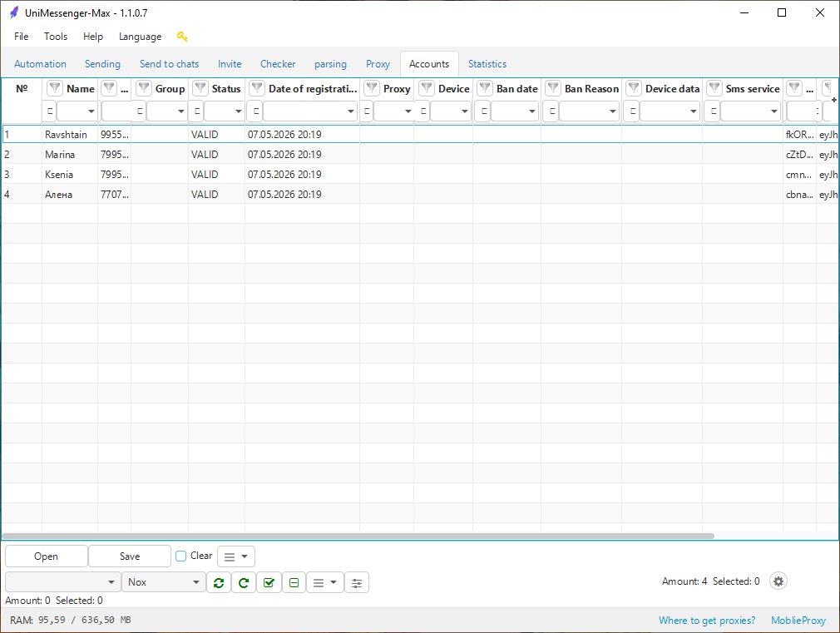Sort by the № column header
The width and height of the screenshot is (840, 633).
(x=22, y=88)
